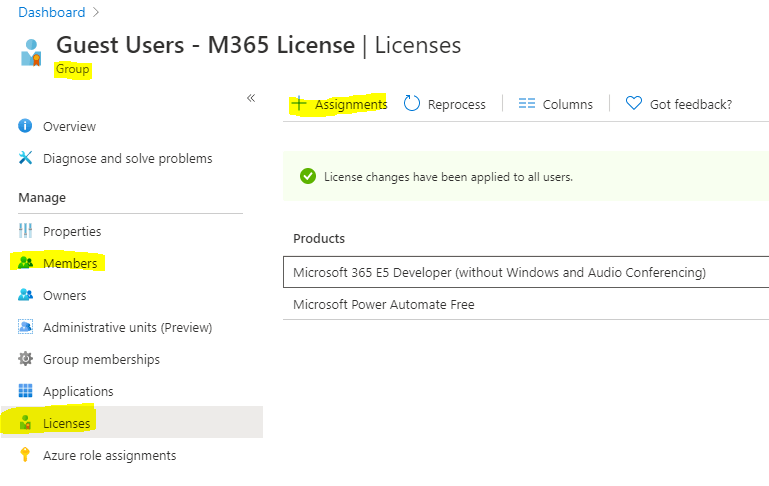Click the Applications grid icon
This screenshot has height=486, width=769.
[26, 391]
